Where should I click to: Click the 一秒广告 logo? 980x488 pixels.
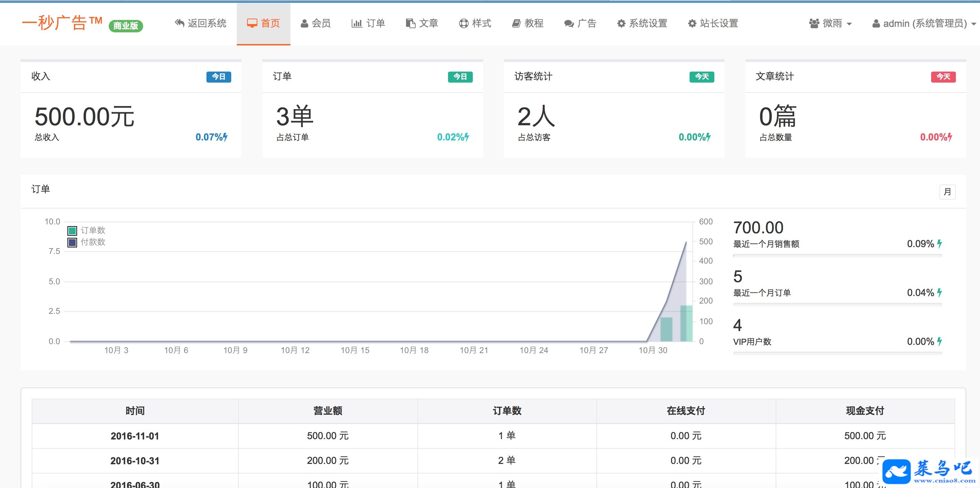point(62,23)
